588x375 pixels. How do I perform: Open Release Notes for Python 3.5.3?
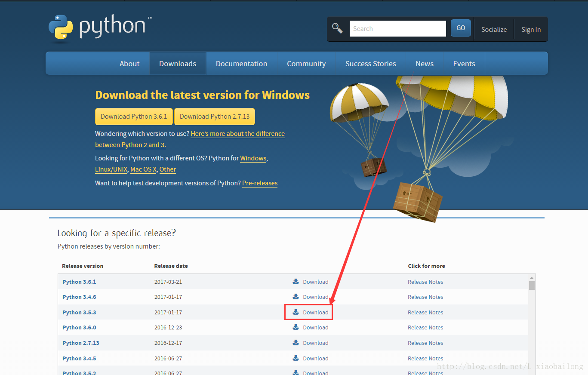[425, 312]
